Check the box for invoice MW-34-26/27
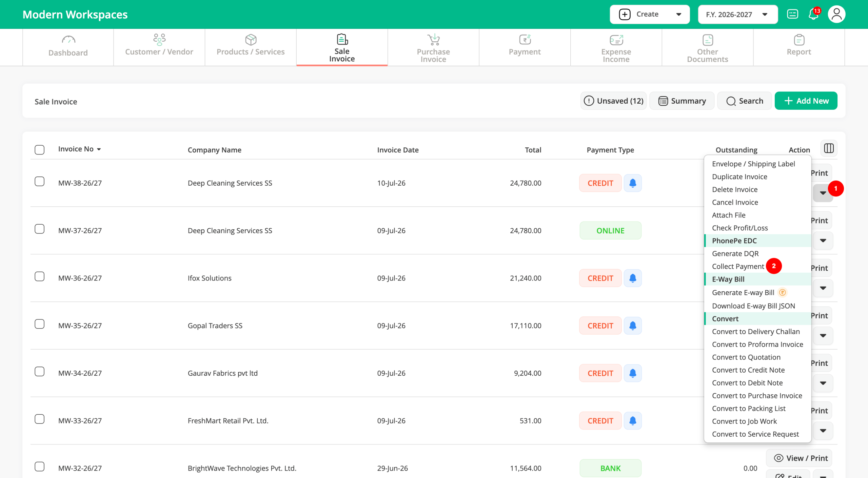The width and height of the screenshot is (868, 478). point(40,372)
